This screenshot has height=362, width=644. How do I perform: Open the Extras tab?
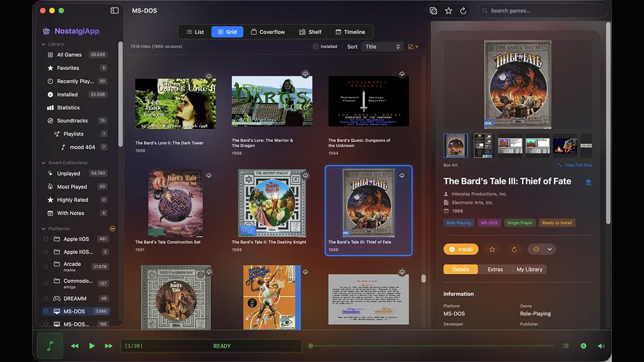coord(495,269)
